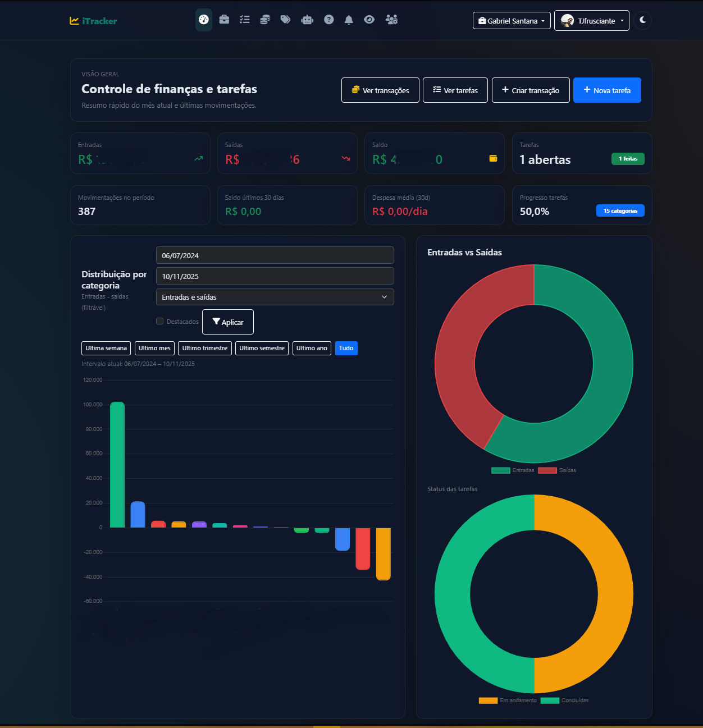Select the Ultima semana range tab
Image resolution: width=703 pixels, height=728 pixels.
(x=106, y=348)
